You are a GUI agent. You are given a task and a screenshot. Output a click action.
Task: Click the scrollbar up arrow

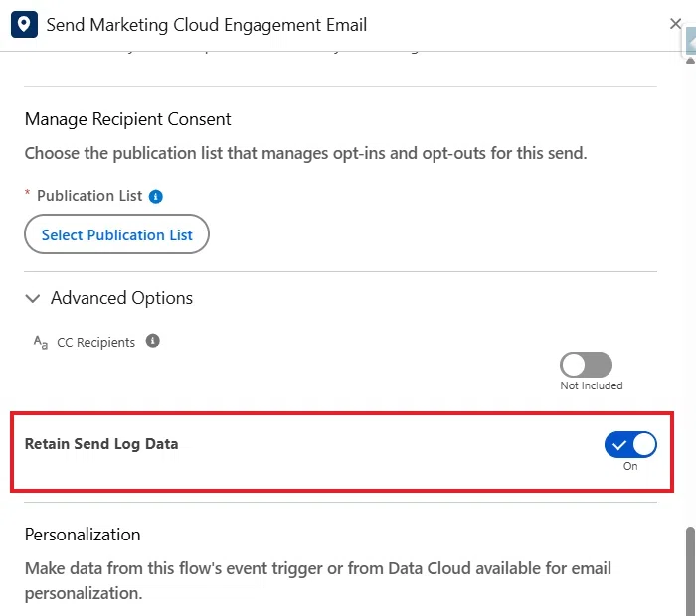(x=690, y=61)
